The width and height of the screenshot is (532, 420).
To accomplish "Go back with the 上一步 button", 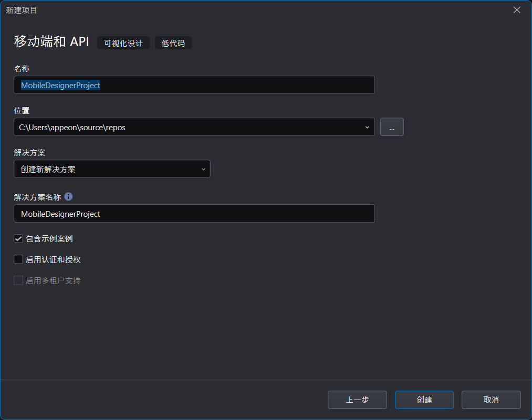I will pos(357,400).
